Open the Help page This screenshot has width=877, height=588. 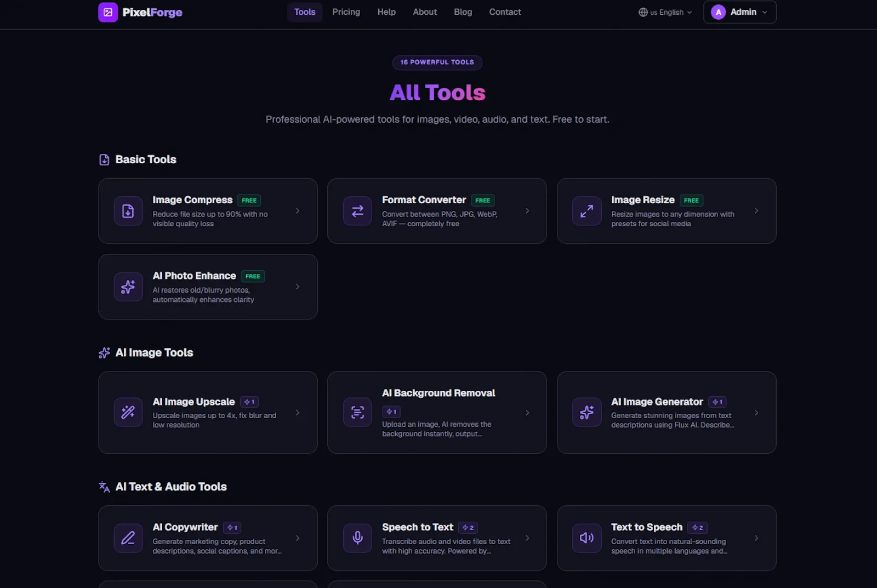point(386,12)
